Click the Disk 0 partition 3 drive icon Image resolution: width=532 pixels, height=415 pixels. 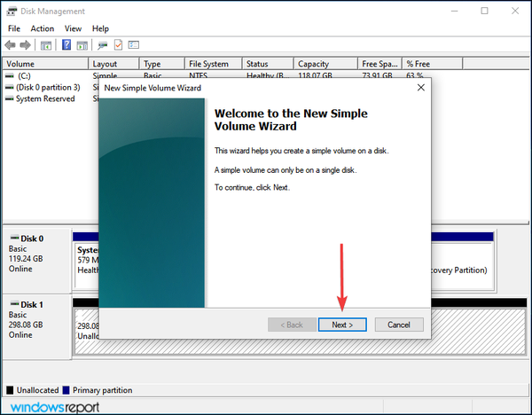[10, 87]
